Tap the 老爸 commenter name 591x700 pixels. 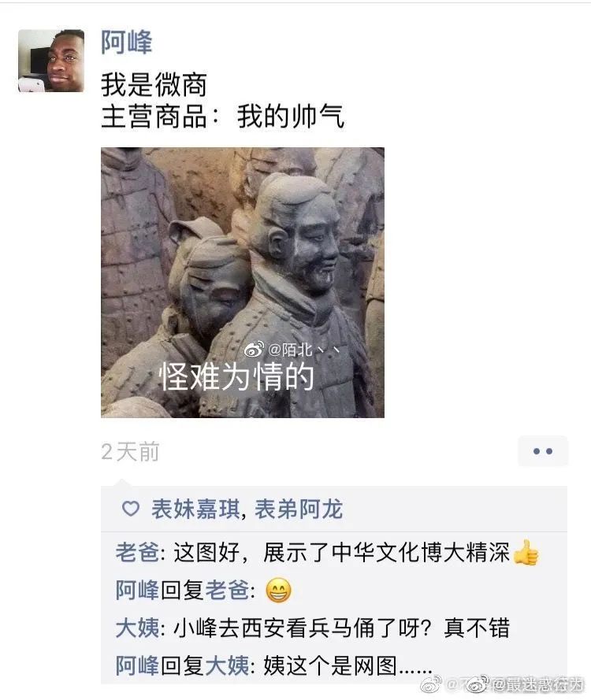137,552
